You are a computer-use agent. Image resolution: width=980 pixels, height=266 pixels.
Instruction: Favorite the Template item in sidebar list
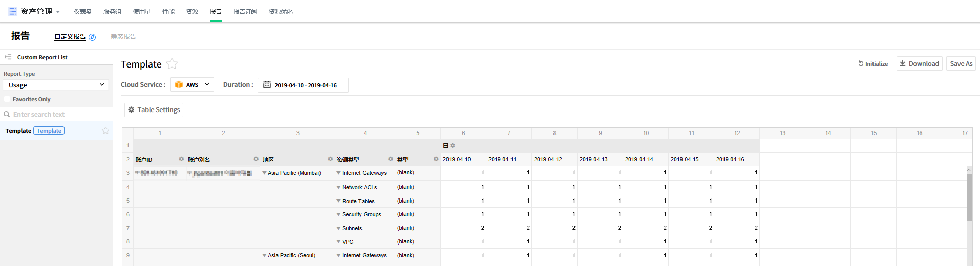click(x=105, y=130)
